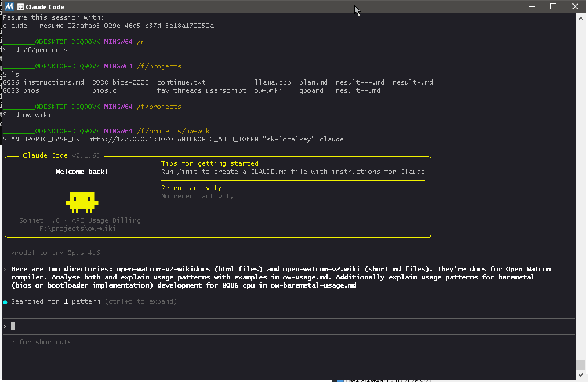Click 'llama.cpp' directory name

pyautogui.click(x=273, y=82)
